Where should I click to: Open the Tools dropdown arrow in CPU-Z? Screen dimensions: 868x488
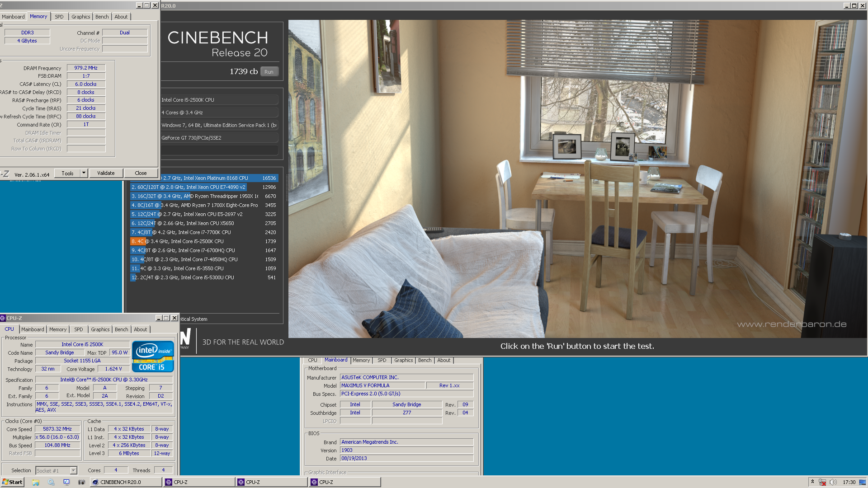pyautogui.click(x=84, y=173)
